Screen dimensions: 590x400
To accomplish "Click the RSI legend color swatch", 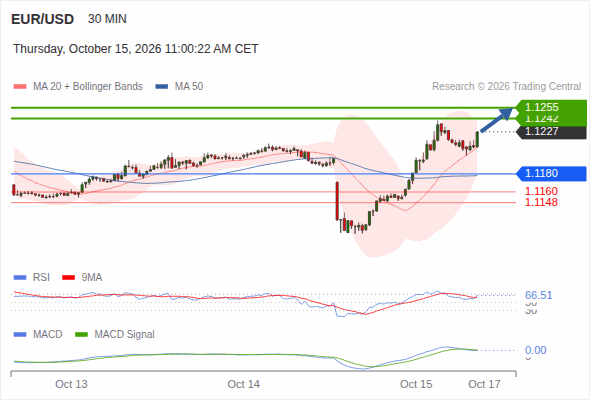I will point(20,278).
